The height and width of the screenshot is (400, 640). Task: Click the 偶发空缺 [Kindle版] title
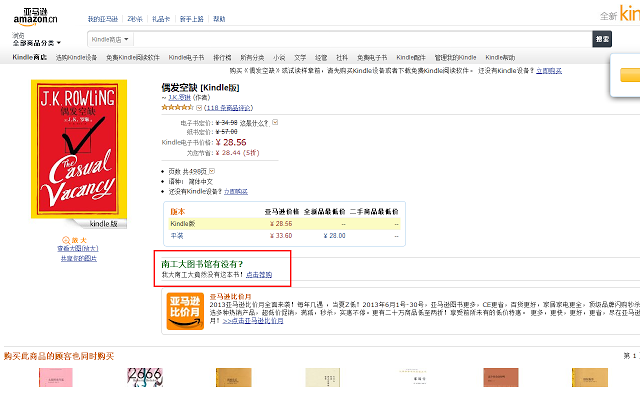[x=200, y=87]
